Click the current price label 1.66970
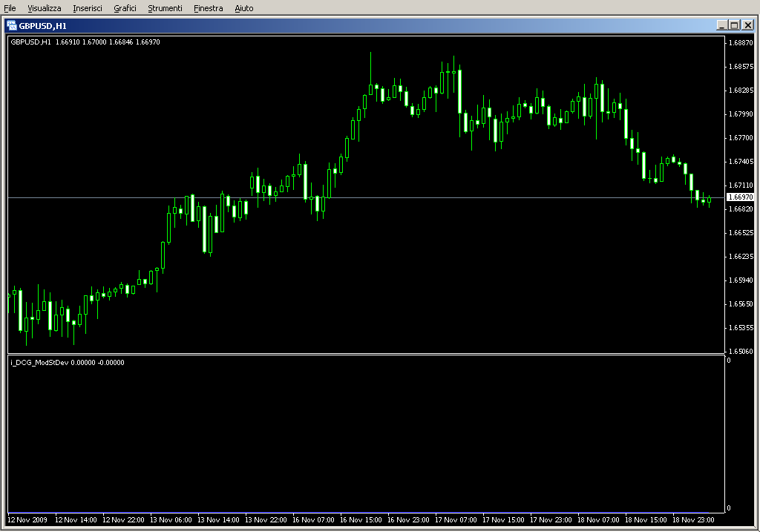The height and width of the screenshot is (532, 760). pyautogui.click(x=741, y=197)
